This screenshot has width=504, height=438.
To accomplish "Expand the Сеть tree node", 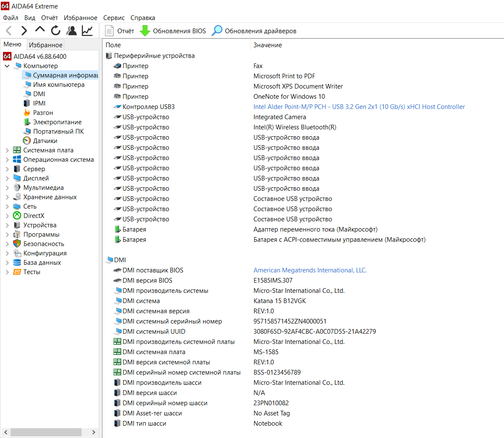I will pyautogui.click(x=7, y=206).
